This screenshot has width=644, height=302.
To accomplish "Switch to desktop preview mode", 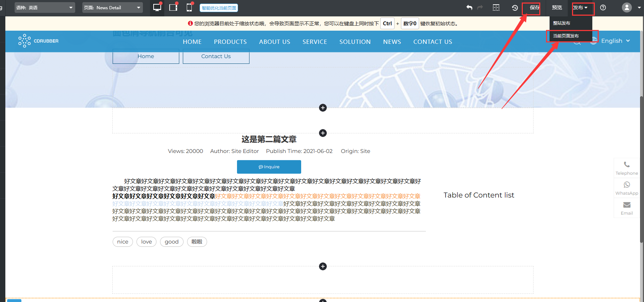I will tap(157, 7).
